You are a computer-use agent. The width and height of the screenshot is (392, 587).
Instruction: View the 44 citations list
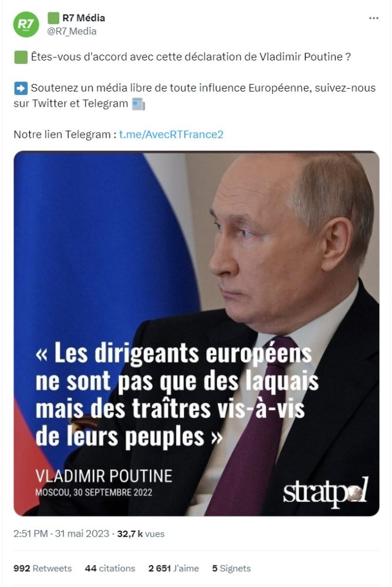(x=110, y=568)
